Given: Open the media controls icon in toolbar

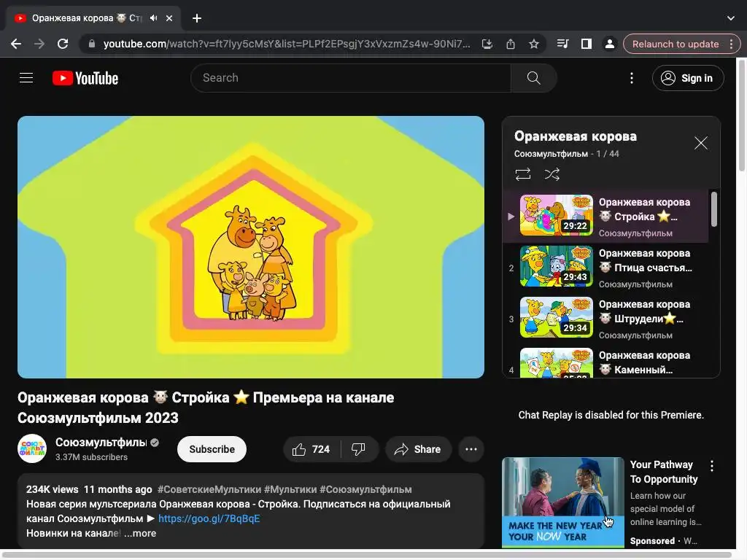Looking at the screenshot, I should point(562,44).
